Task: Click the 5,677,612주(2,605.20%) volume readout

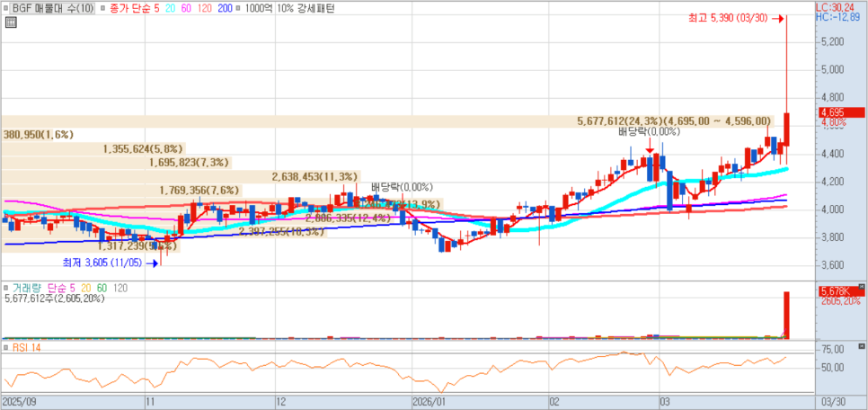Action: point(54,299)
